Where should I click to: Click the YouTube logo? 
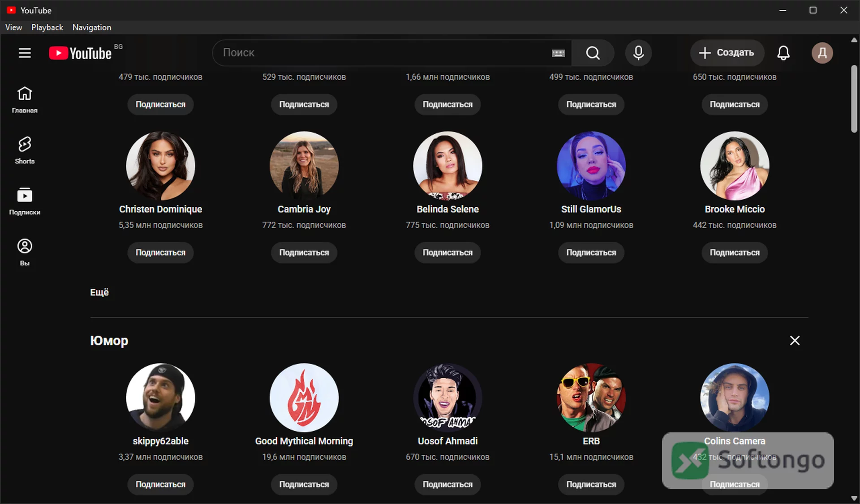81,53
